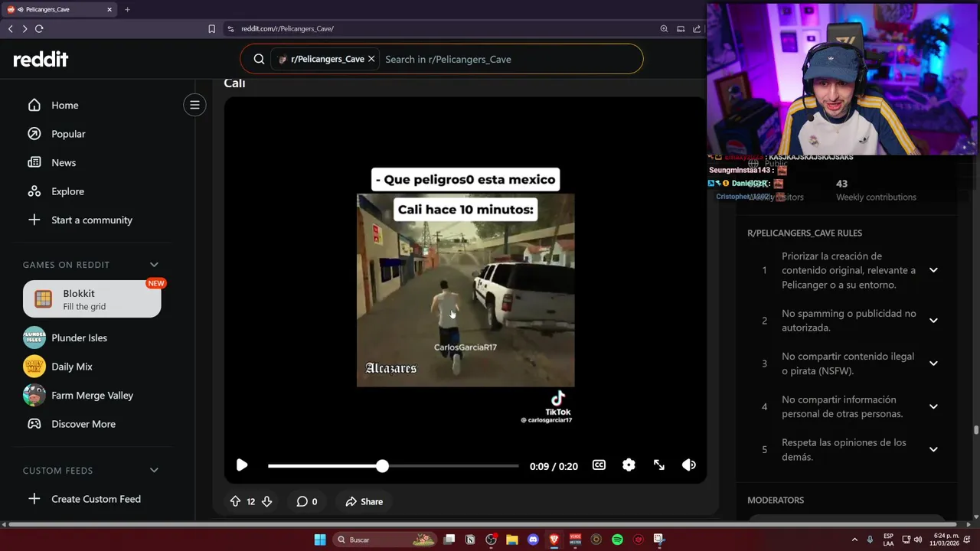980x551 pixels.
Task: Open Notion from the taskbar
Action: (x=470, y=540)
